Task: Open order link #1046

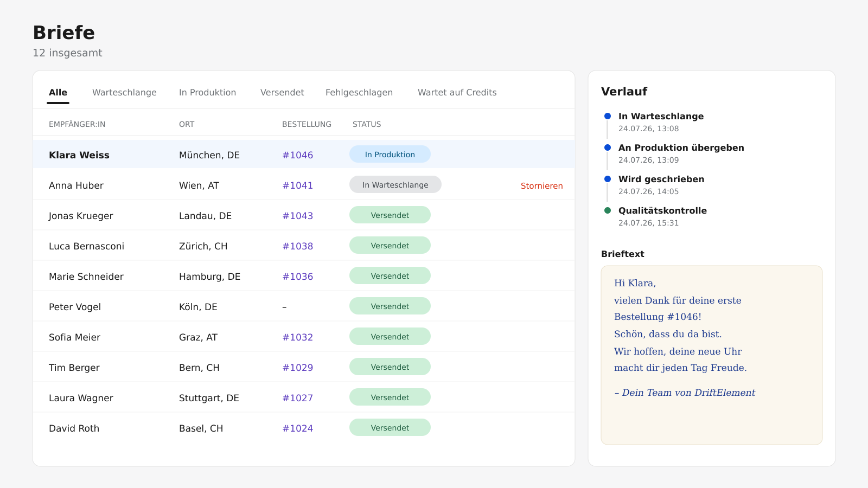Action: [x=298, y=155]
